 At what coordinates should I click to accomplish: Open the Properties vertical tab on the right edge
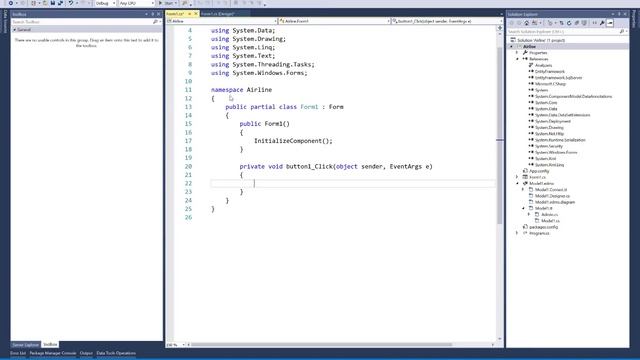pos(634,19)
